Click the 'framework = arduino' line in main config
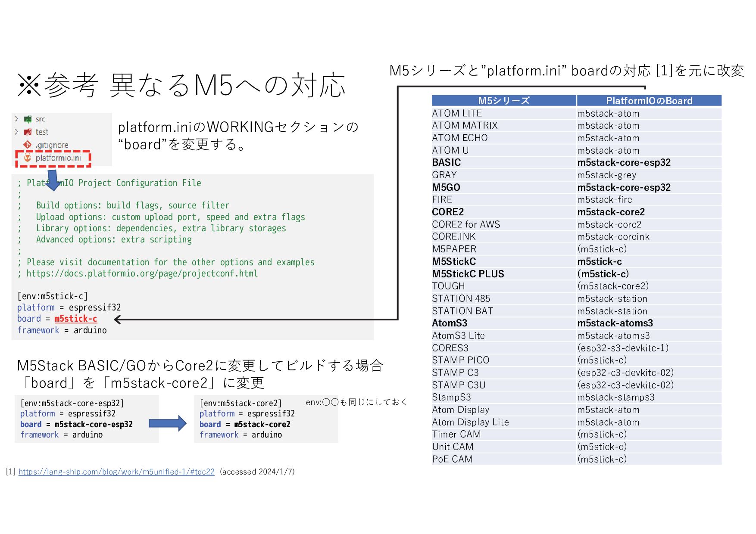The image size is (756, 534). (x=62, y=330)
